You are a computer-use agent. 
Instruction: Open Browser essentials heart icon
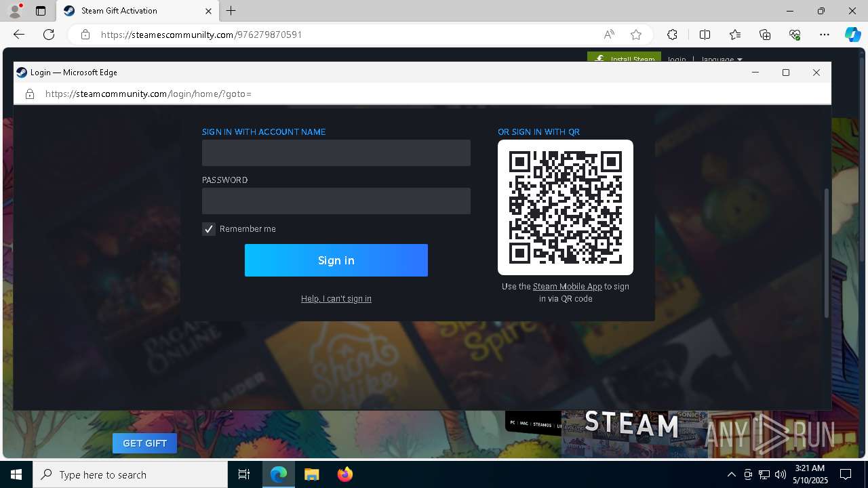[795, 35]
